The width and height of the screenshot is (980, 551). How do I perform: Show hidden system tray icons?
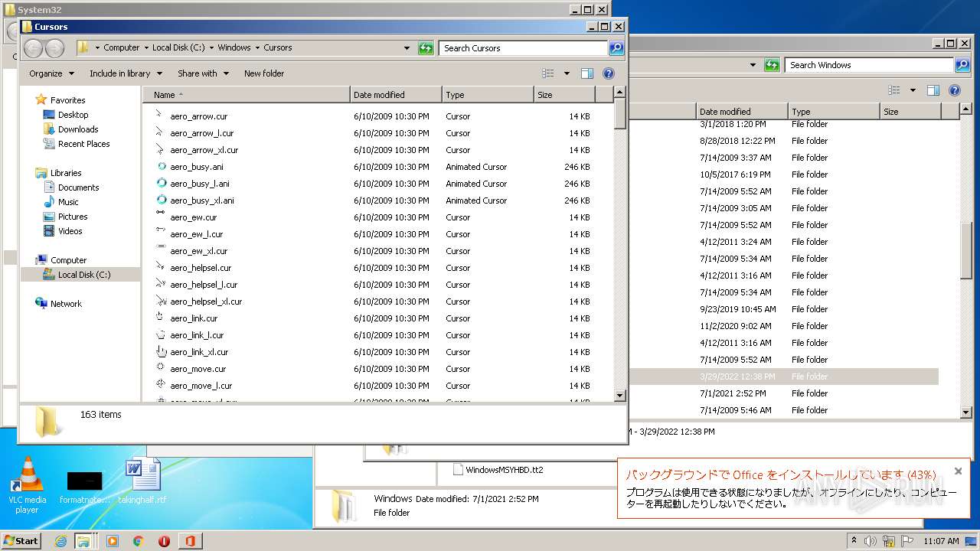click(x=854, y=540)
